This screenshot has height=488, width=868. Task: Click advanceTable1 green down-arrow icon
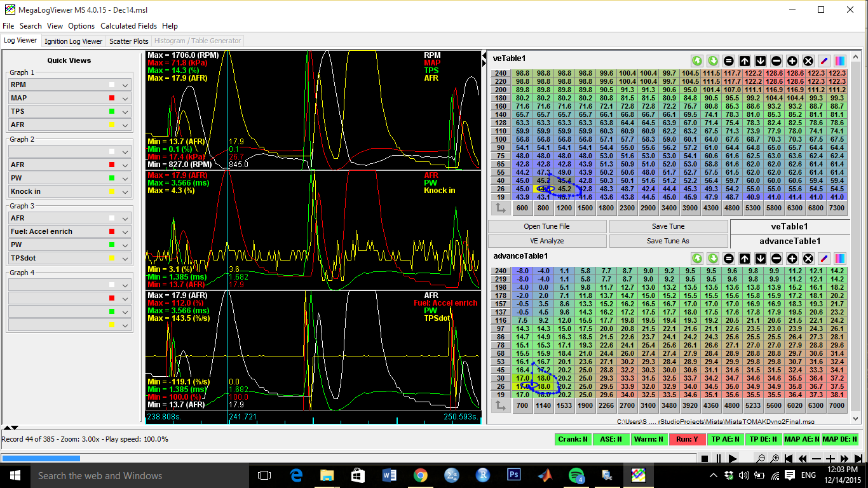(713, 259)
